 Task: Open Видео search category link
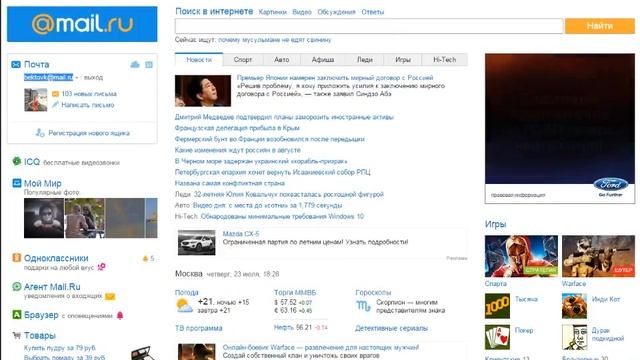pos(302,12)
